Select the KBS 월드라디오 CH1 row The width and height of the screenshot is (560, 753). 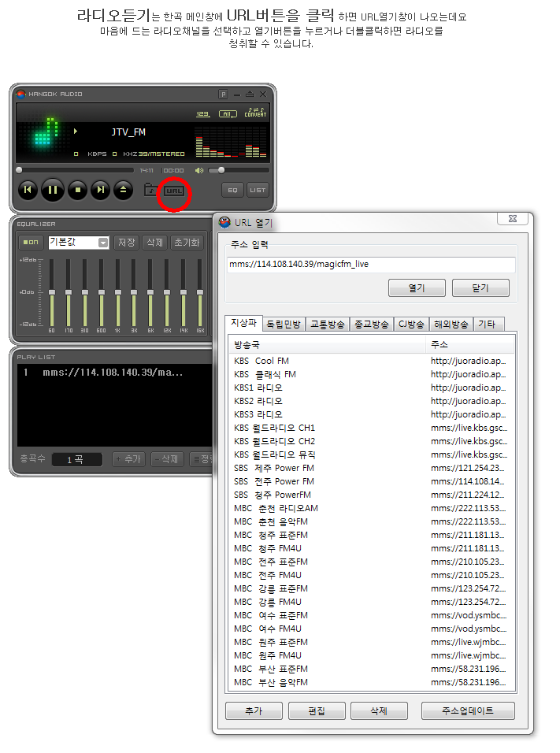point(372,428)
